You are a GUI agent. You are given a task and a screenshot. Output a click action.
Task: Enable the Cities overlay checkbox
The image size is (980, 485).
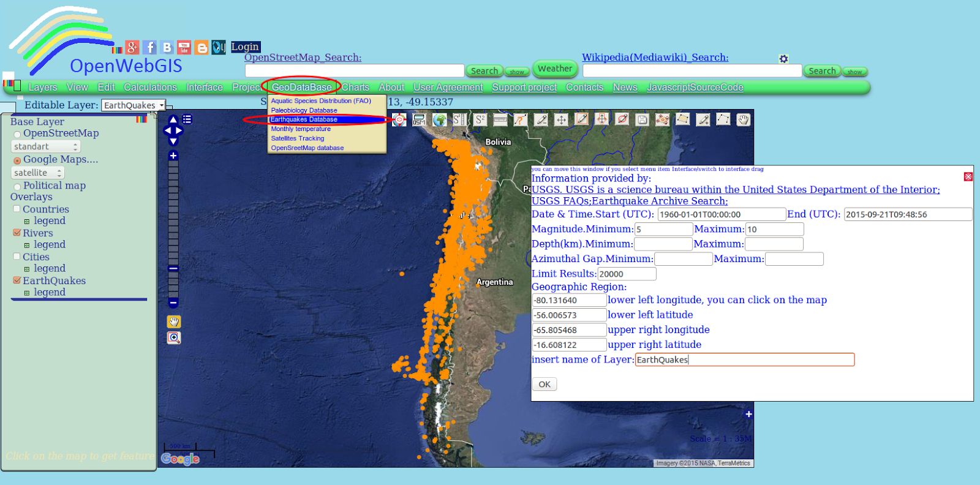pos(17,257)
